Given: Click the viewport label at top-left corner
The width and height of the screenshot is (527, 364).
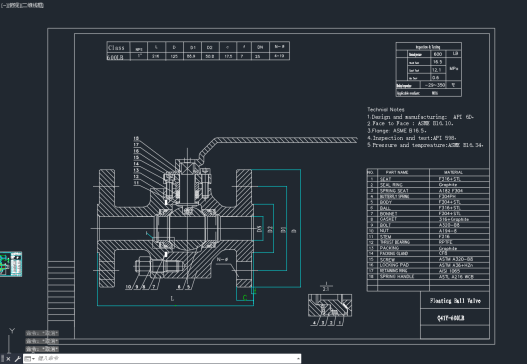Looking at the screenshot, I should tap(22, 5).
